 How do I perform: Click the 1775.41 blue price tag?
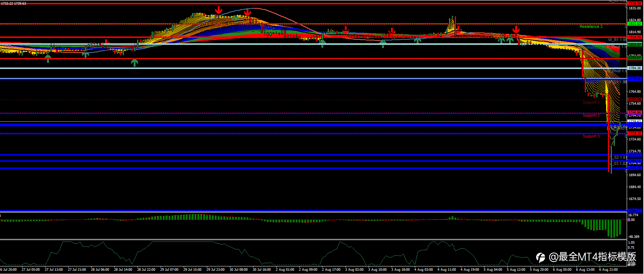pyautogui.click(x=635, y=79)
